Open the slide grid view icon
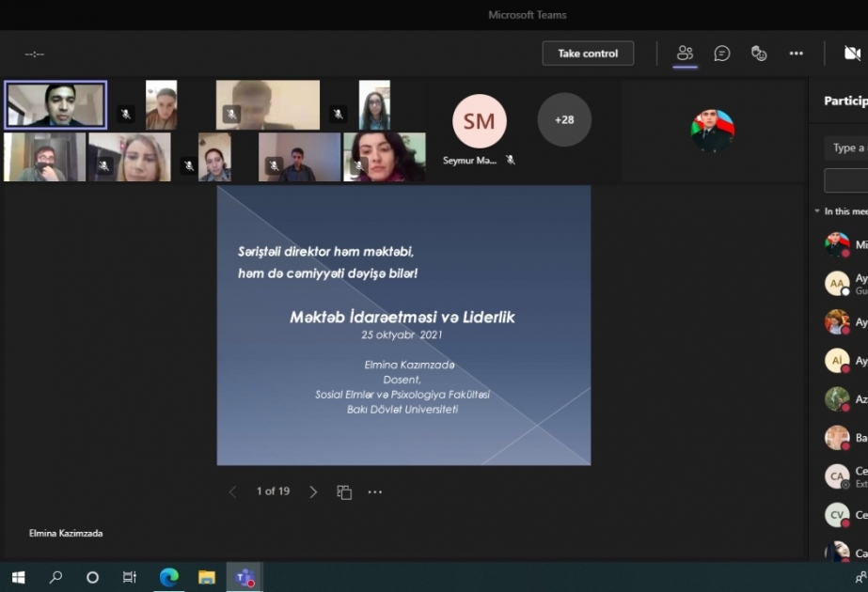Viewport: 868px width, 592px height. [344, 491]
